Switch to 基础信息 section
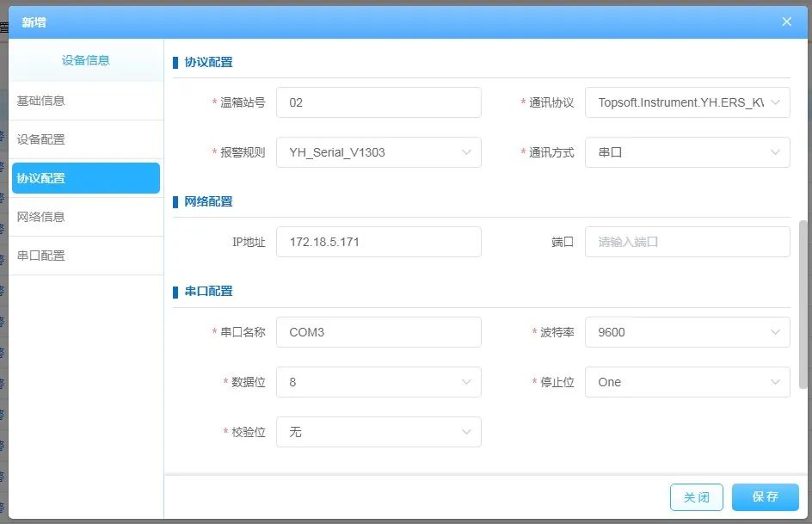Screen dimensions: 812x524 point(86,101)
